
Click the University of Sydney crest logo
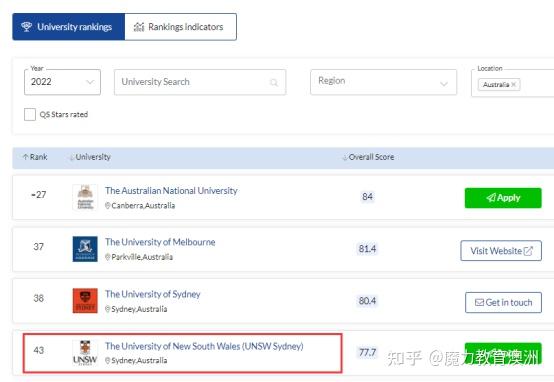coord(85,301)
